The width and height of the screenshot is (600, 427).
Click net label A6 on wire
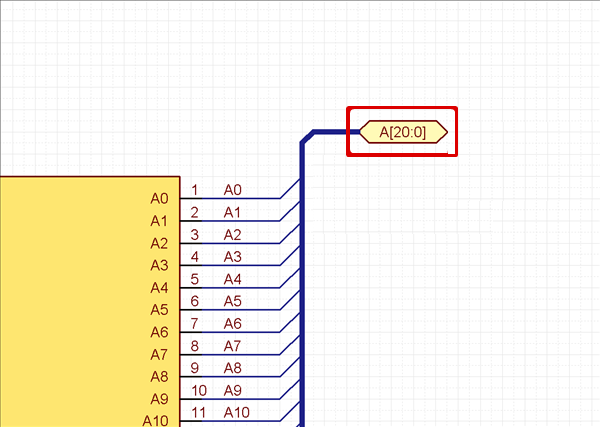(233, 324)
